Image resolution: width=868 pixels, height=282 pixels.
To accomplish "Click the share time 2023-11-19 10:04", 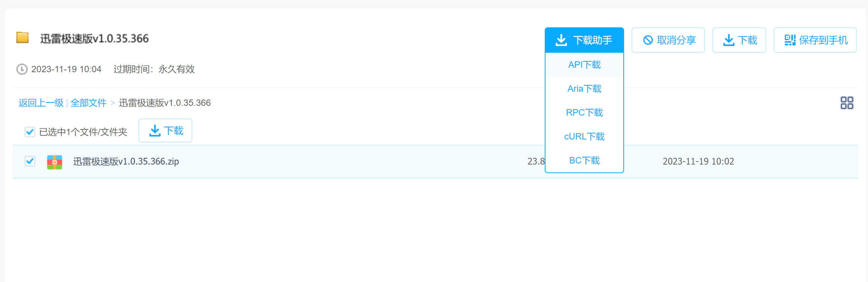I will click(66, 69).
